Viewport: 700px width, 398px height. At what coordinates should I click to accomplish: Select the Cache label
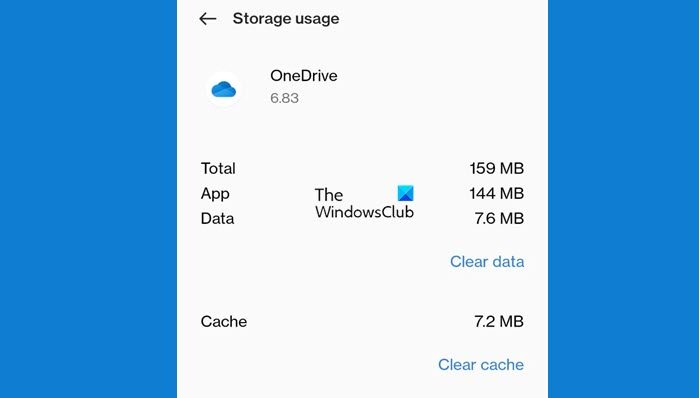pos(224,322)
